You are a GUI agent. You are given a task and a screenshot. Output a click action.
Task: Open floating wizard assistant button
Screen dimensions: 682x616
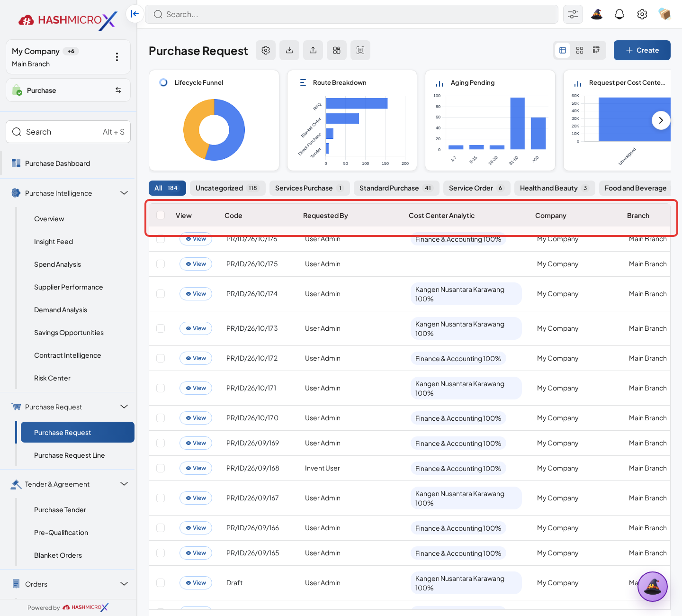(x=653, y=587)
